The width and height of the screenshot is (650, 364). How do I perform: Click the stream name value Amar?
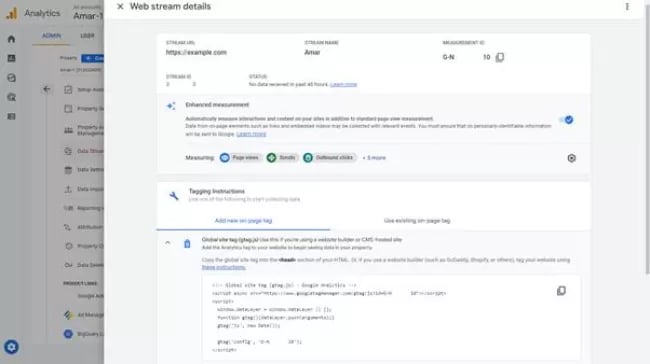pos(312,53)
